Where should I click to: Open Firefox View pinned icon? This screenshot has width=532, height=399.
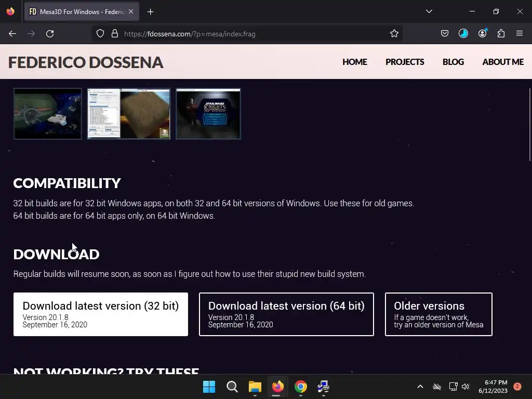pyautogui.click(x=10, y=11)
